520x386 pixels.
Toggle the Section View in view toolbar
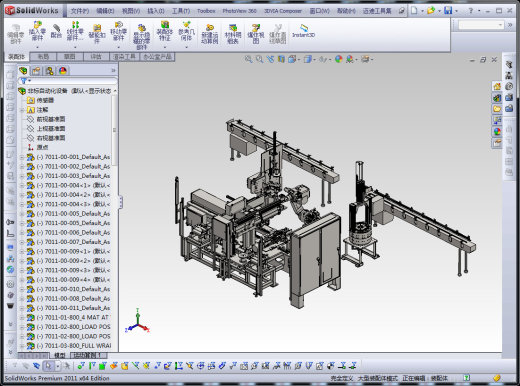pyautogui.click(x=281, y=59)
